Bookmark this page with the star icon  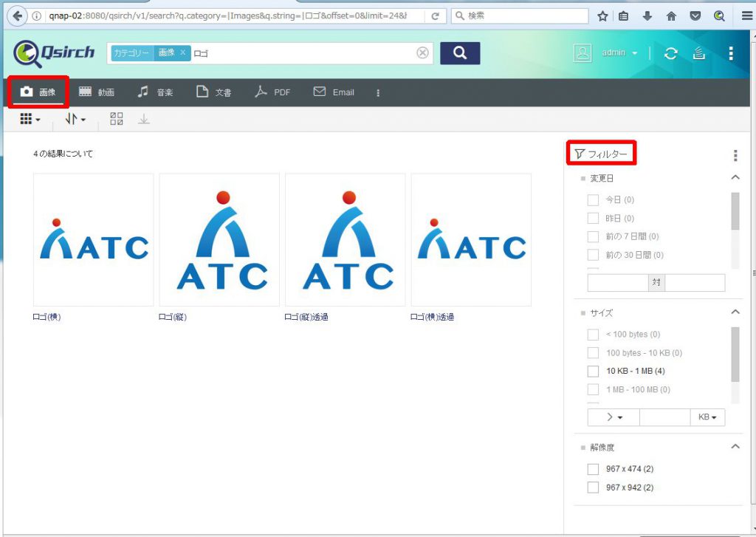tap(602, 16)
